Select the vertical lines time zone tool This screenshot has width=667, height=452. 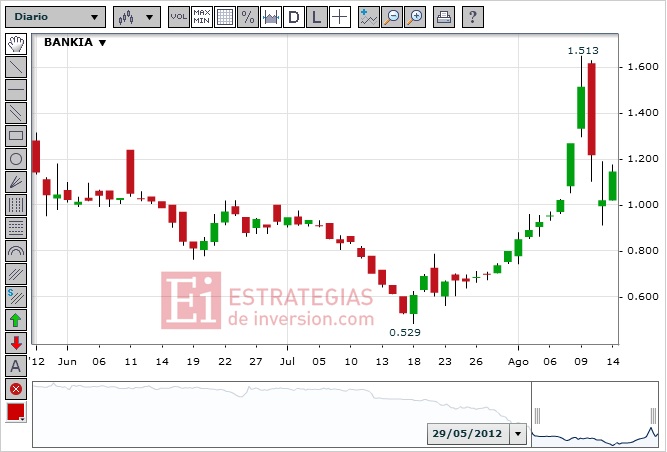(x=16, y=205)
